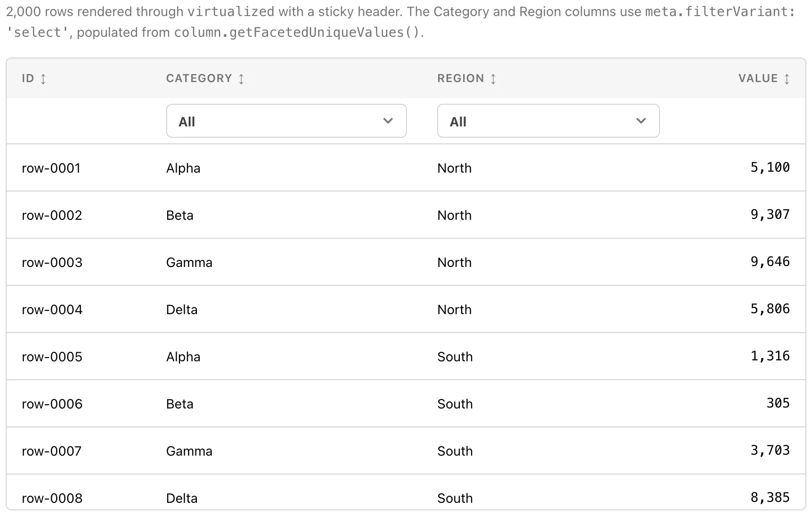Select the row-0005 ID cell

(x=52, y=357)
